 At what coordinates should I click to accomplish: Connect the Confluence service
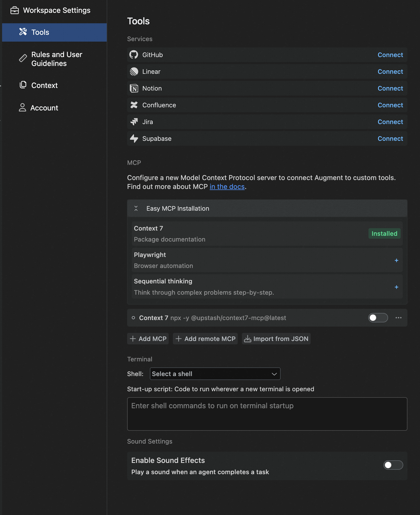(390, 105)
